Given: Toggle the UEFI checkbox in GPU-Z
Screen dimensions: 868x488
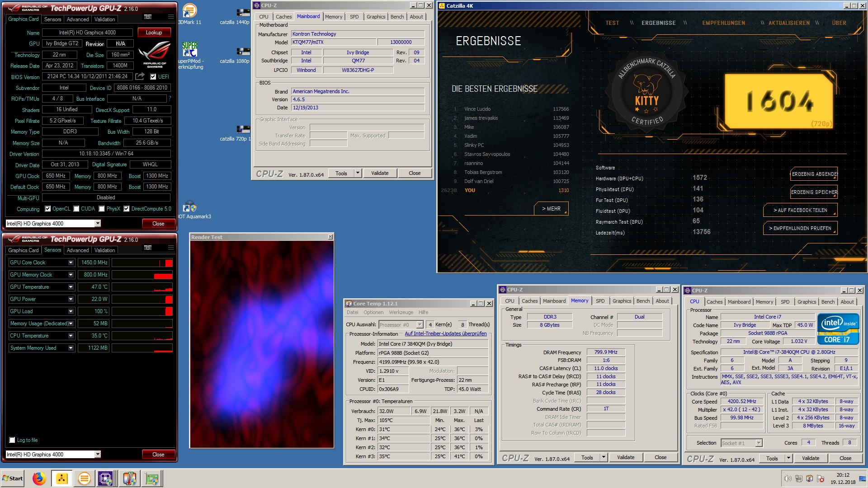Looking at the screenshot, I should (153, 77).
